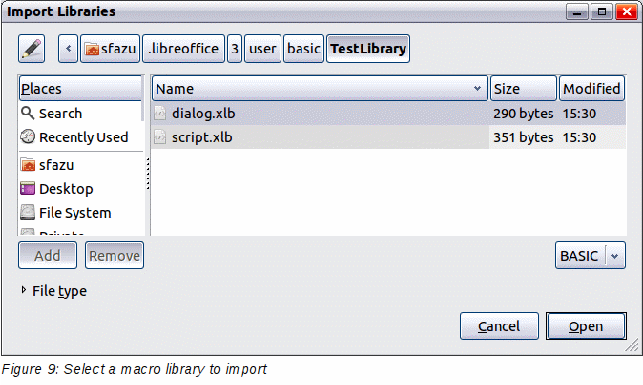Maximize the Import Libraries dialog

602,12
